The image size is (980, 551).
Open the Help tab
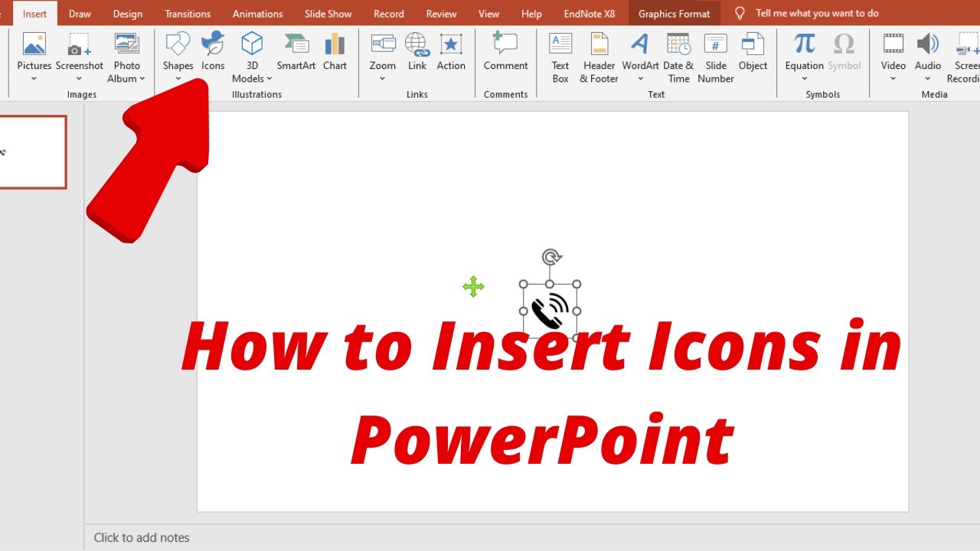click(x=531, y=14)
